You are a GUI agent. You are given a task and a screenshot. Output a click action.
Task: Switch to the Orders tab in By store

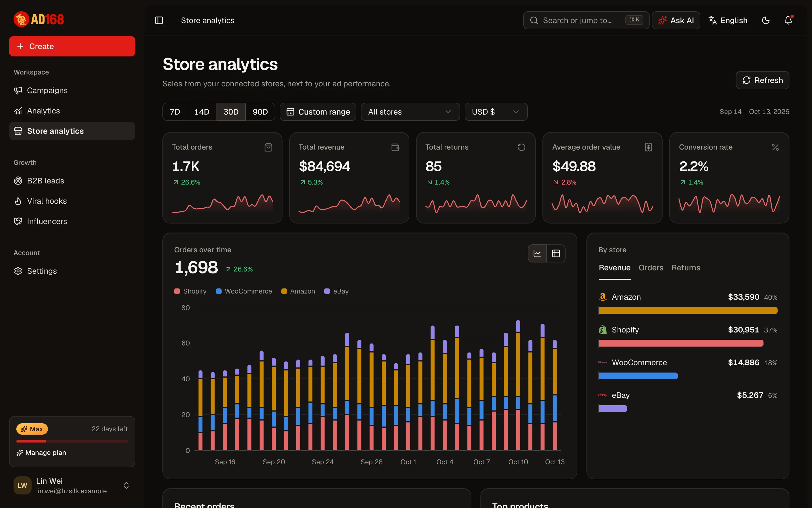[x=651, y=268]
